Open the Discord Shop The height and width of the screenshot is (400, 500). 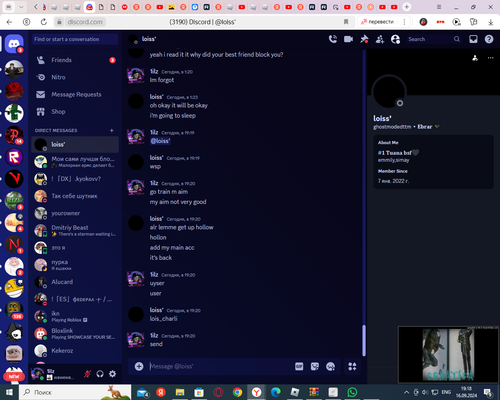pyautogui.click(x=75, y=112)
